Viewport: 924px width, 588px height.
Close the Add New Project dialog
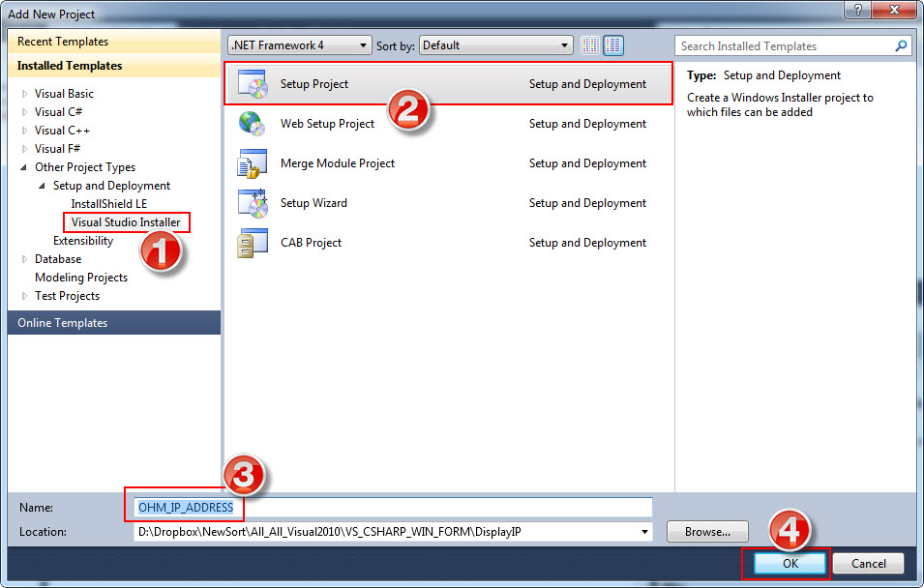point(893,10)
